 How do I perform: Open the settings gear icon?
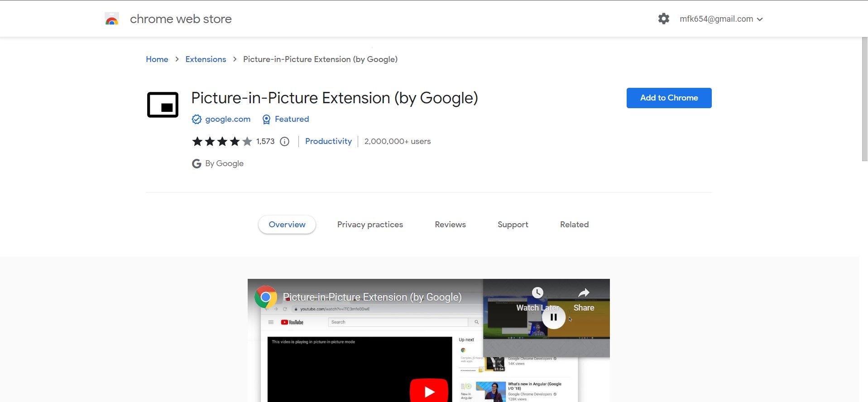(663, 19)
